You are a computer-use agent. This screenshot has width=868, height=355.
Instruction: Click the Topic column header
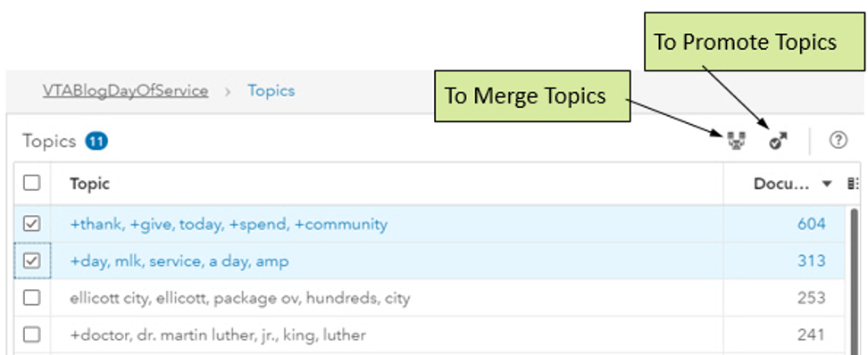pos(89,184)
